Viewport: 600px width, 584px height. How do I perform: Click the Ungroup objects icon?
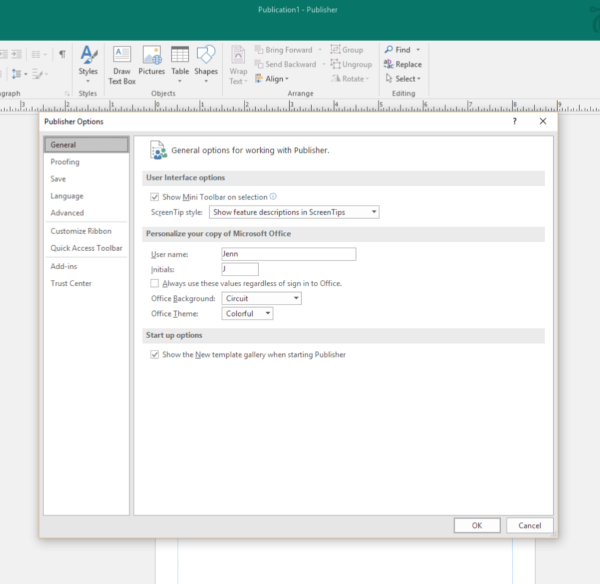point(335,64)
